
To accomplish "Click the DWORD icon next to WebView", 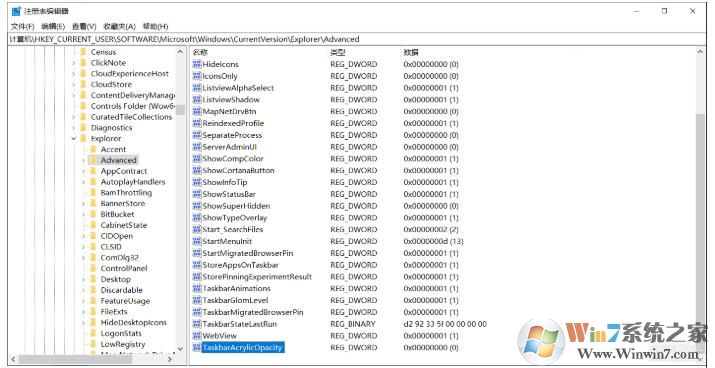I will [x=197, y=336].
